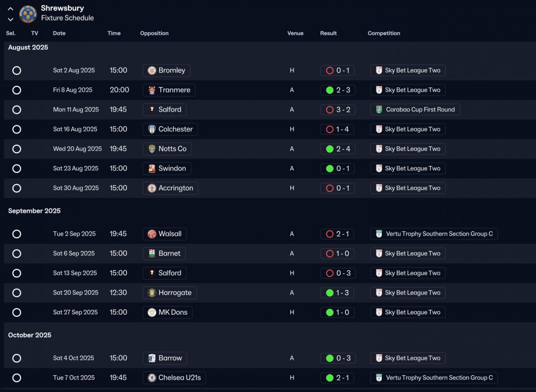Click the down chevron beside Fixture Schedule

click(x=10, y=19)
